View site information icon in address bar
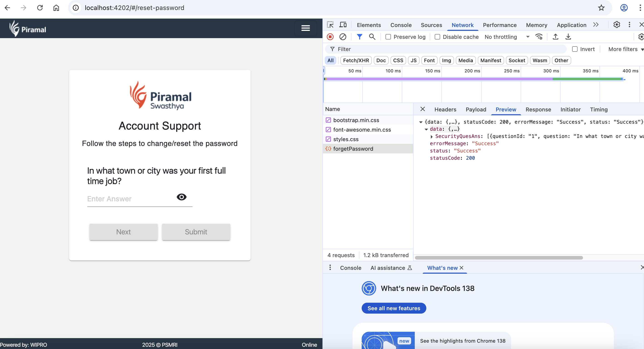Viewport: 644px width, 349px height. click(x=76, y=8)
